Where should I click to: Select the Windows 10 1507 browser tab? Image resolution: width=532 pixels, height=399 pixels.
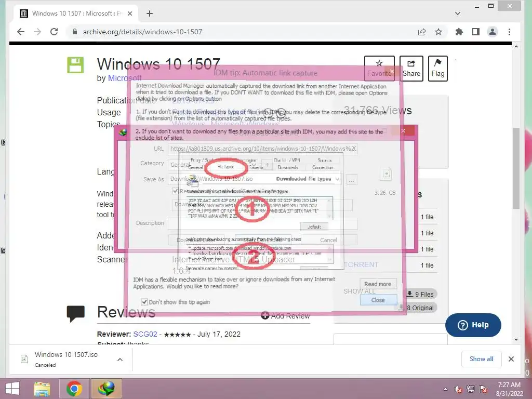[x=76, y=14]
